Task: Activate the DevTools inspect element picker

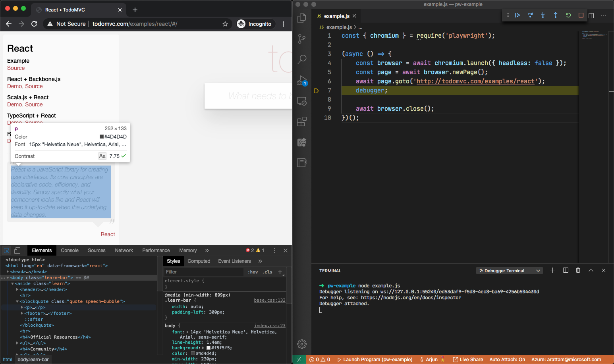Action: 7,250
